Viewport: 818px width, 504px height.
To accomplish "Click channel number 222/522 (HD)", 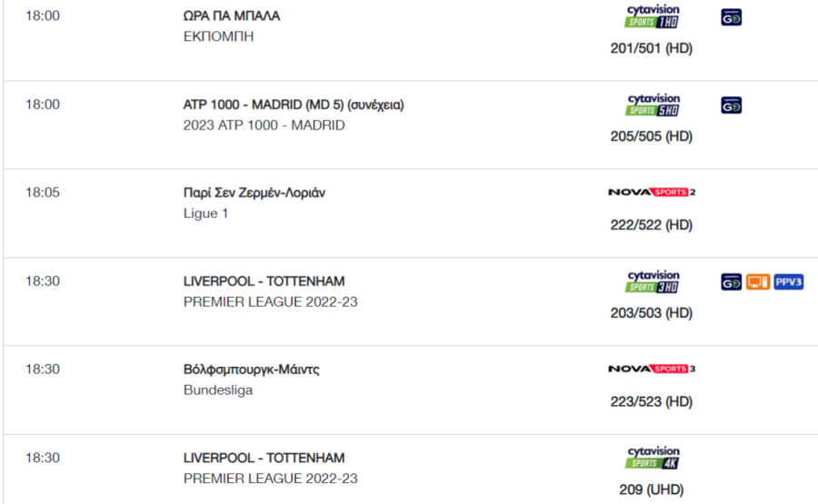I will point(652,225).
